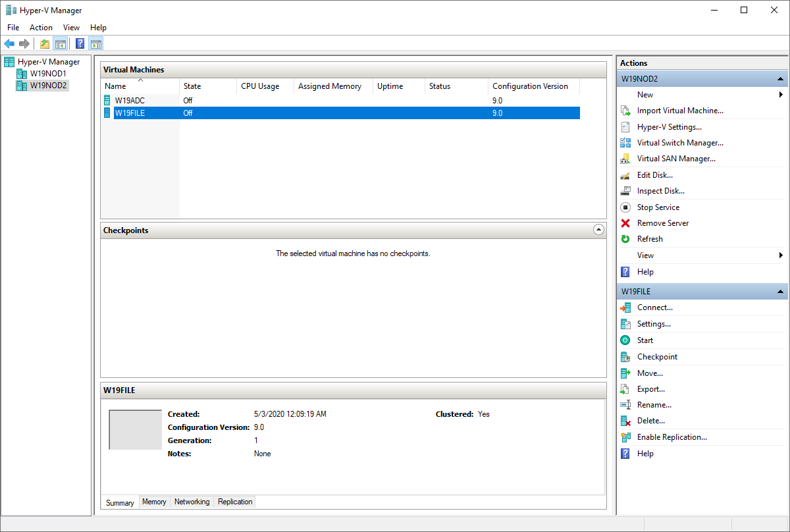Click Virtual Switch Manager icon in Actions
The width and height of the screenshot is (790, 532).
tap(625, 143)
